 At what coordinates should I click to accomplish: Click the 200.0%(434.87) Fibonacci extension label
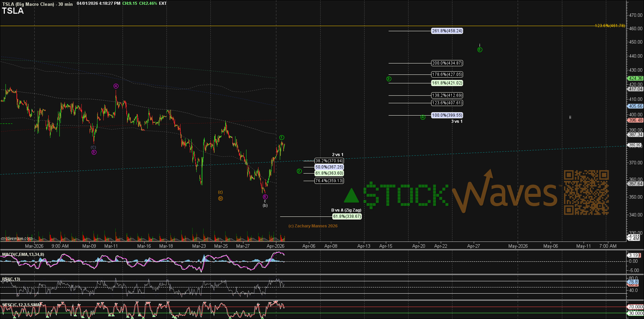(447, 63)
